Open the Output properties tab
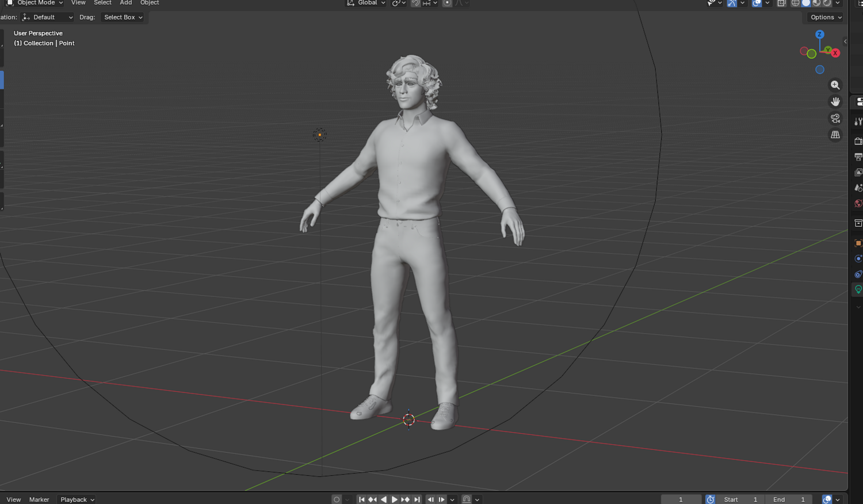Screen dimensions: 863x504 858,156
